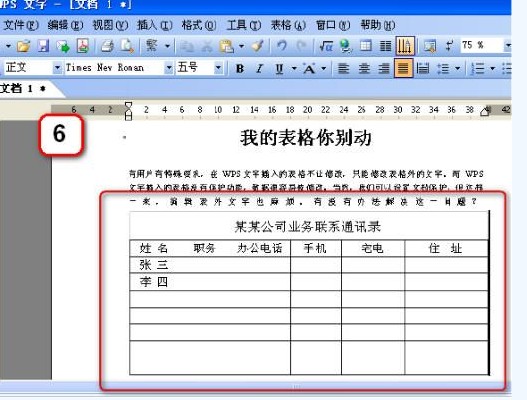Expand the Times New Roman font dropdown

(x=169, y=68)
